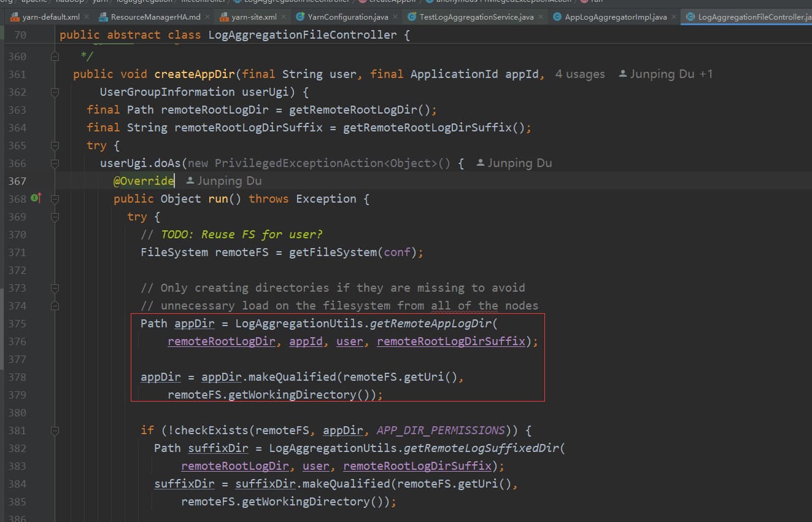Close the AppLogAggregatorImpl.java tab
The height and width of the screenshot is (522, 812).
[673, 17]
